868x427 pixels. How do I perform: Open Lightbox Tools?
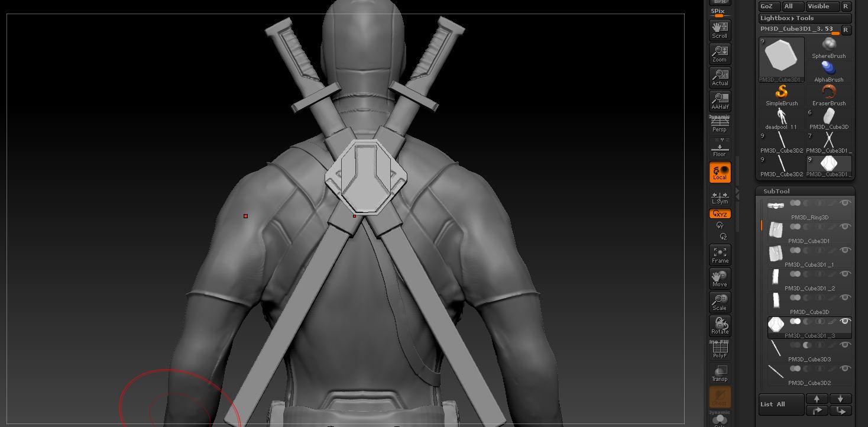click(x=805, y=18)
